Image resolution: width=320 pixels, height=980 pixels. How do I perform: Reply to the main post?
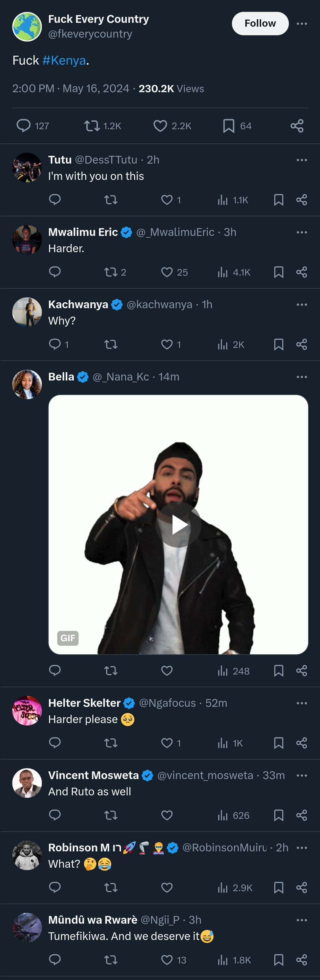[x=24, y=126]
